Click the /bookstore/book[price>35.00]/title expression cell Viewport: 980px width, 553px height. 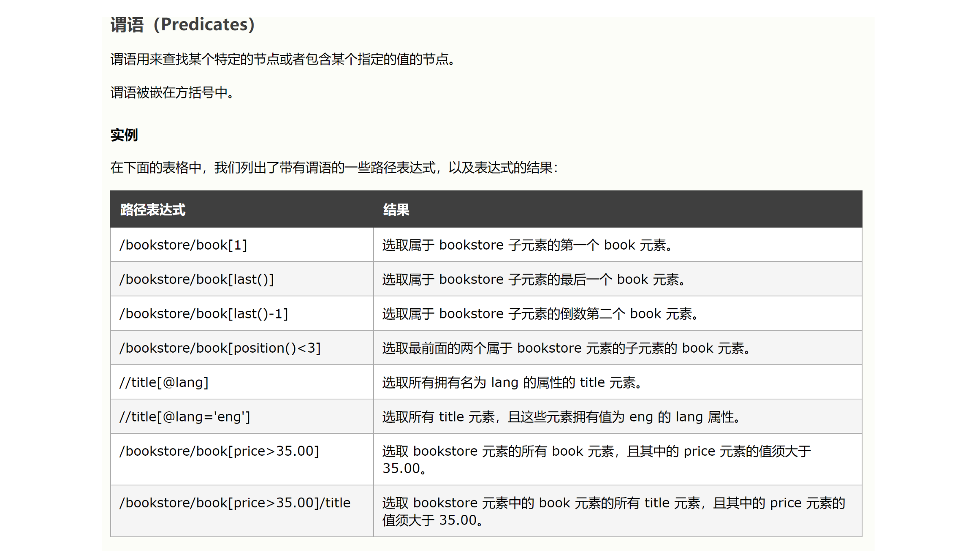pyautogui.click(x=234, y=503)
